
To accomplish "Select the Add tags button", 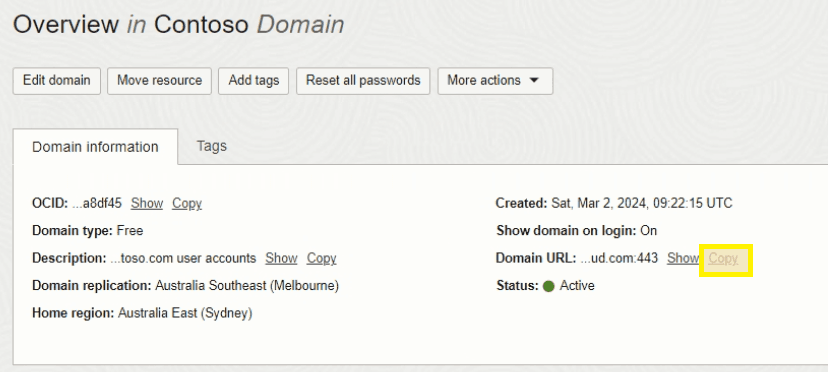I will 253,81.
